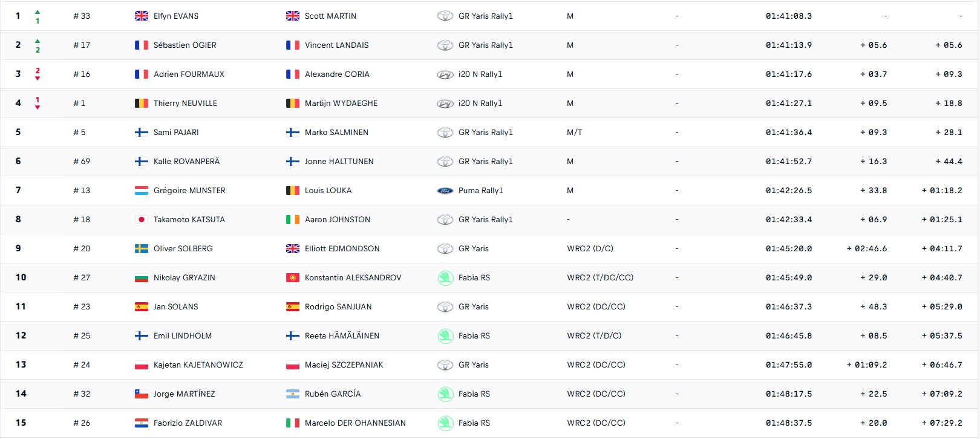Click the Argentina flag beside Rubén GARCÍA
This screenshot has height=439, width=980.
click(293, 394)
